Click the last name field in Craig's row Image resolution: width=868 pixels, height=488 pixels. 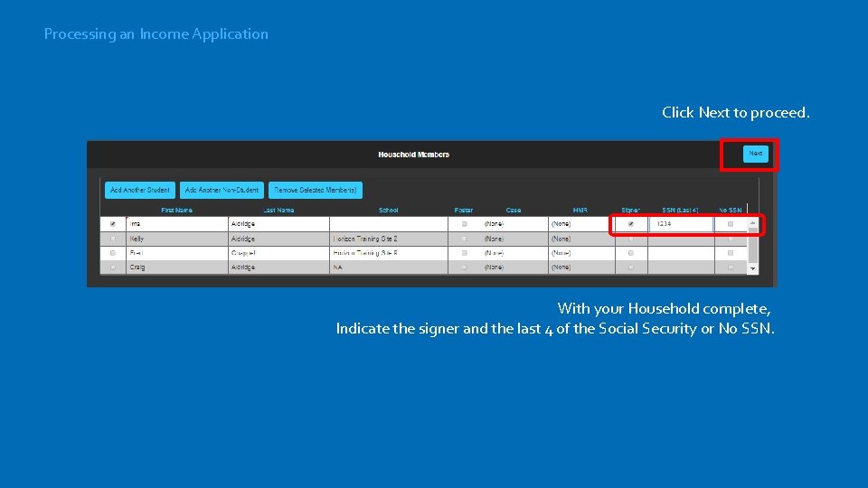[278, 267]
